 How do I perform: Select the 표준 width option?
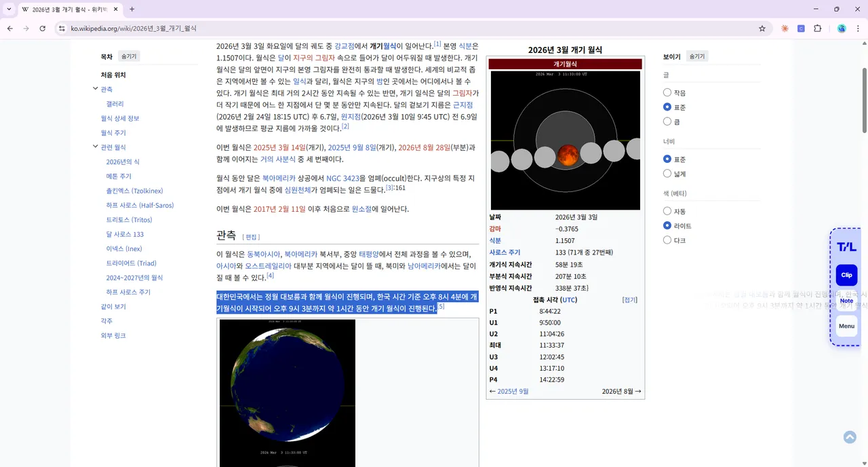pyautogui.click(x=667, y=159)
